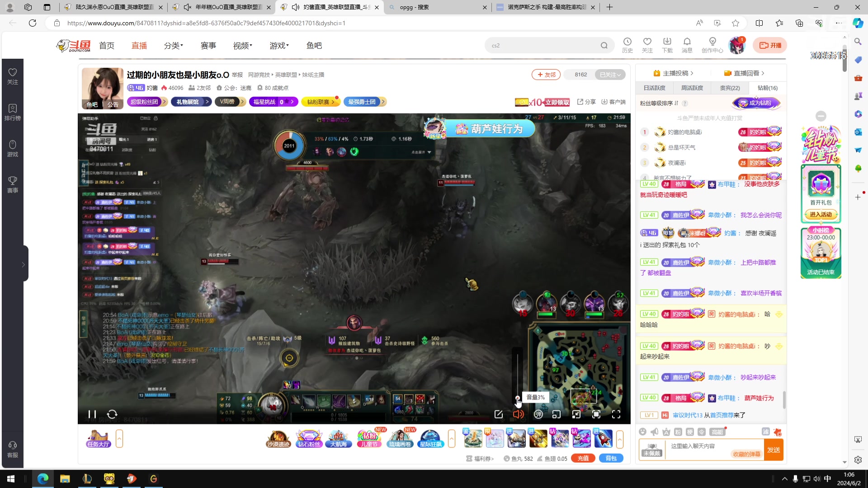868x488 pixels.
Task: Click the 粉 fan danmaku icon
Action: pos(678,432)
